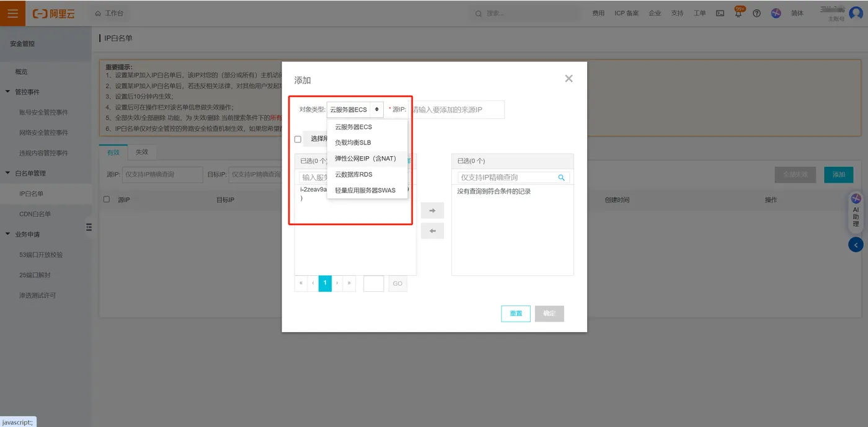Open 账号安全管控事件
This screenshot has height=427, width=868.
click(x=43, y=112)
